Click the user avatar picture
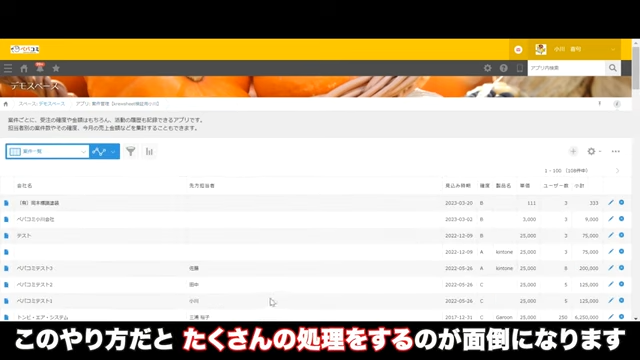 click(x=541, y=49)
